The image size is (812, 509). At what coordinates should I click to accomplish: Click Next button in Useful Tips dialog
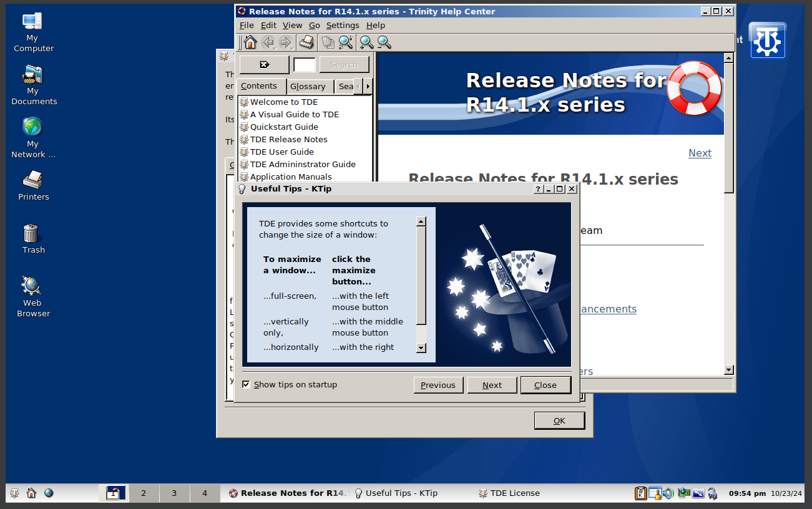(x=492, y=385)
